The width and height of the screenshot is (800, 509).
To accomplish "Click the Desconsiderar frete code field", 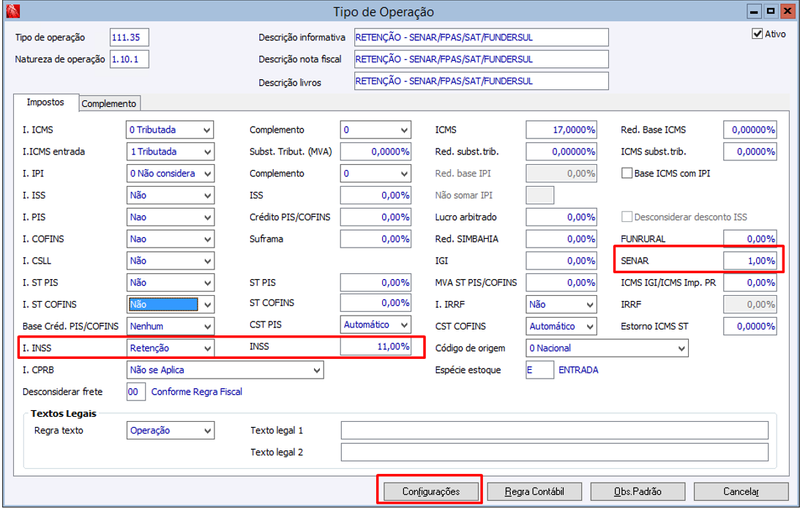I will coord(136,392).
